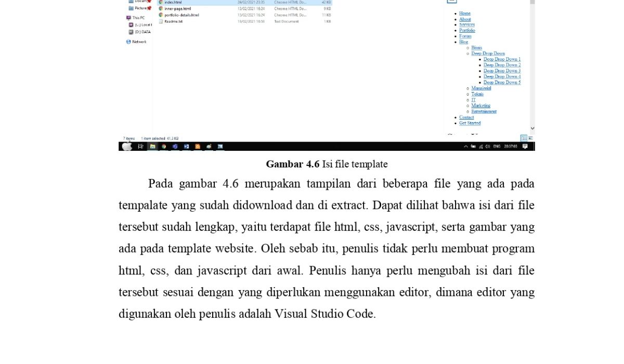Open Task View from the taskbar
Viewport: 624px width, 364px height.
point(141,147)
